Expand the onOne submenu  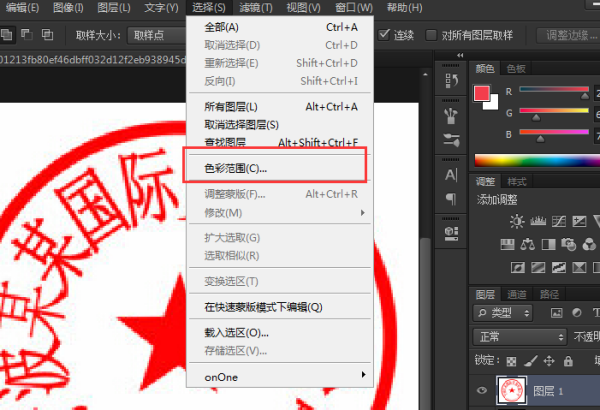click(280, 377)
